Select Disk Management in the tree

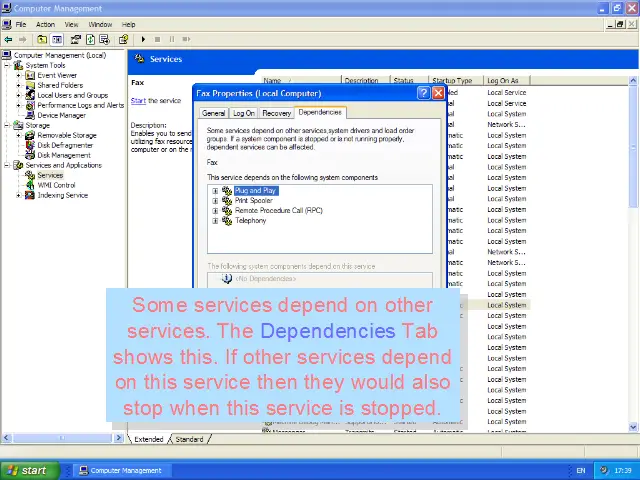tap(64, 156)
